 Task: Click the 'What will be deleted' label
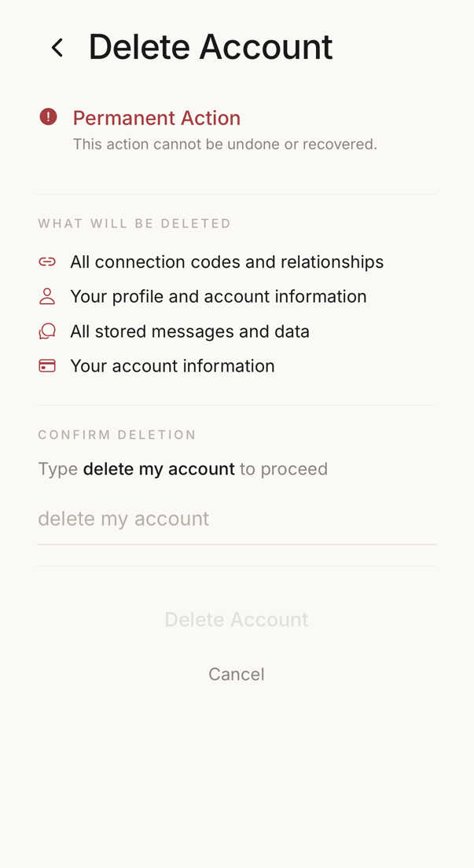coord(134,224)
